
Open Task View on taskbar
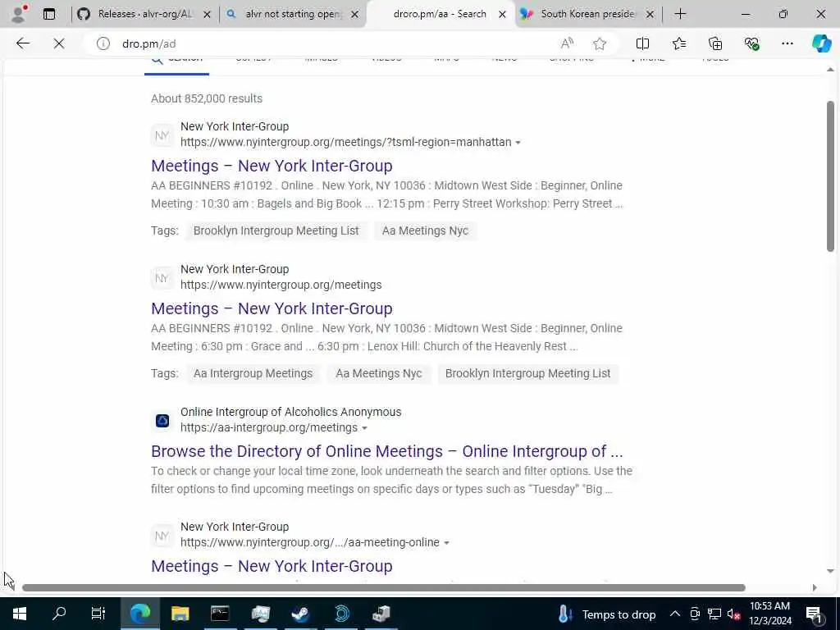point(98,614)
